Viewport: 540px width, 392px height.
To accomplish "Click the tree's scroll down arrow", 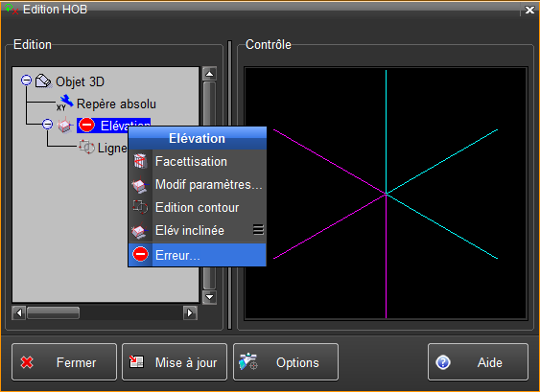I will pos(209,297).
